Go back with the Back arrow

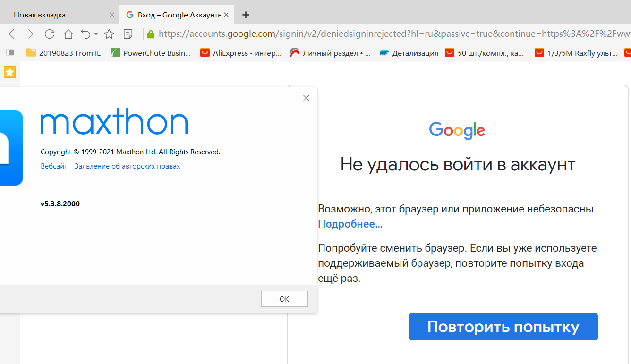pos(12,34)
